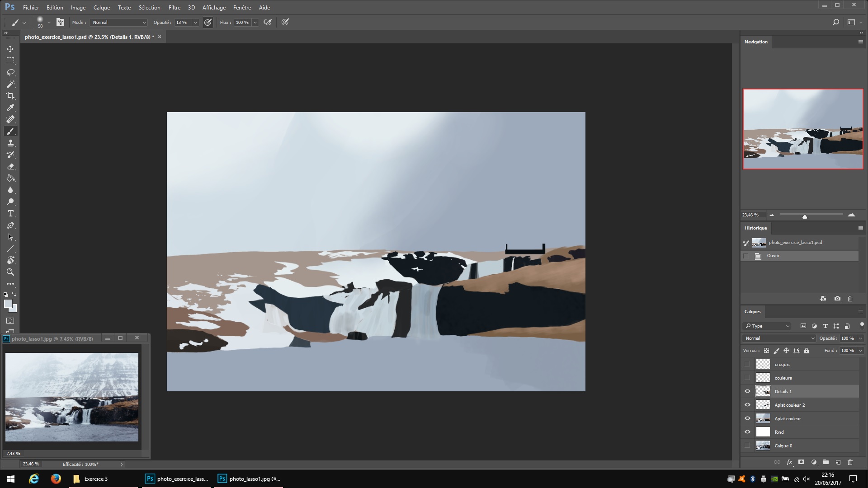Open the Calque menu
This screenshot has height=488, width=868.
[101, 7]
